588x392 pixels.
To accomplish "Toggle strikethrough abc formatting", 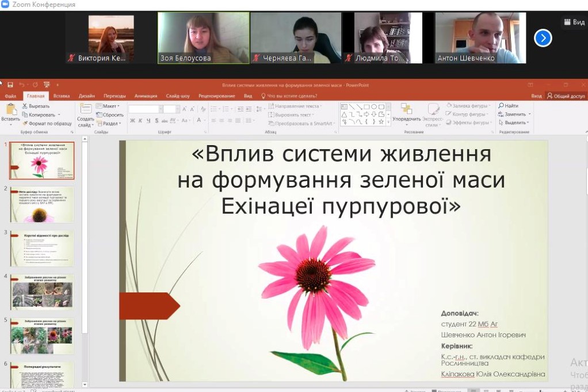I will [165, 120].
